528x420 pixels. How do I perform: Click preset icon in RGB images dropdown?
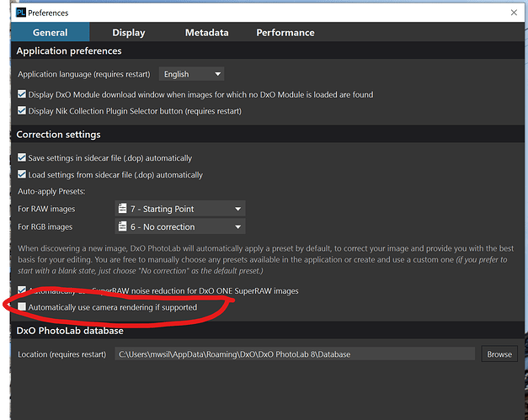point(123,226)
